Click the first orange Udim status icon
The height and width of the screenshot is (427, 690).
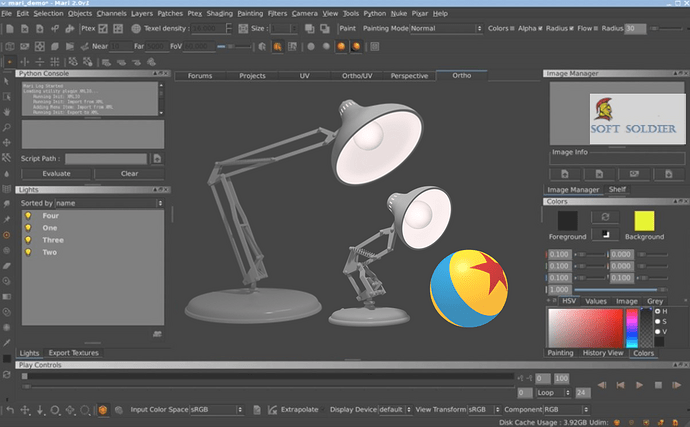point(617,423)
